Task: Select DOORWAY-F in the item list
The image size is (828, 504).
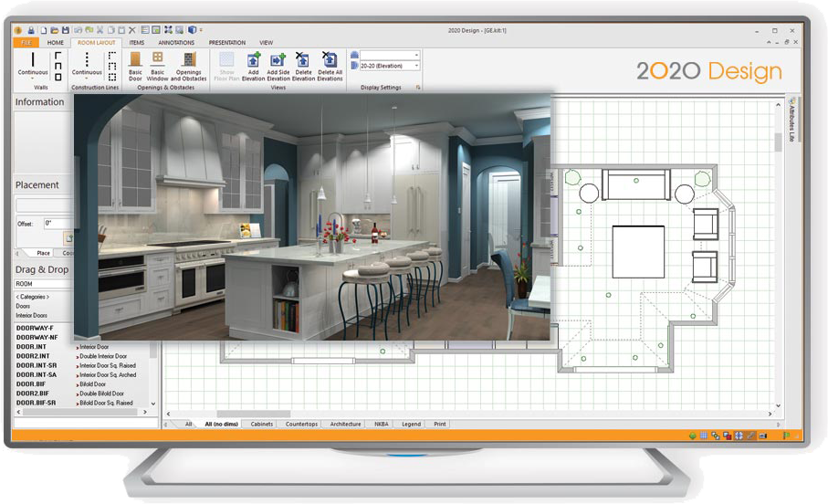Action: [x=35, y=328]
